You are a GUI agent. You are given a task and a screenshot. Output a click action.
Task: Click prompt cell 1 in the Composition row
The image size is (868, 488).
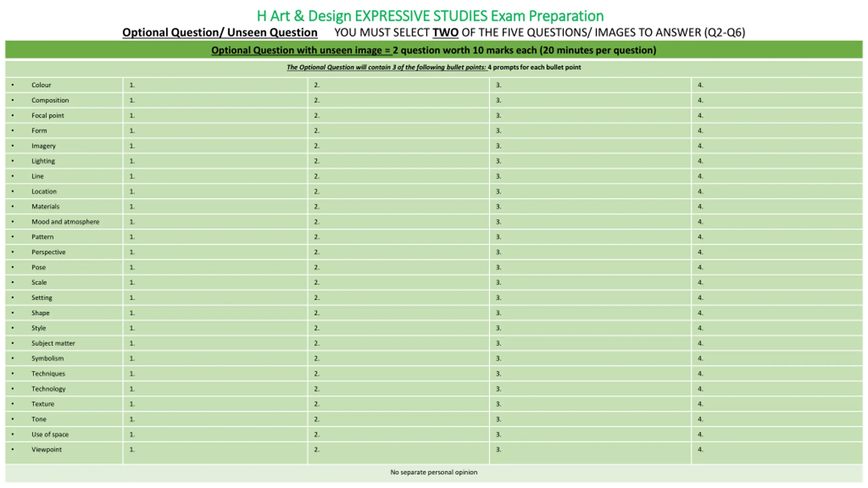click(x=215, y=100)
